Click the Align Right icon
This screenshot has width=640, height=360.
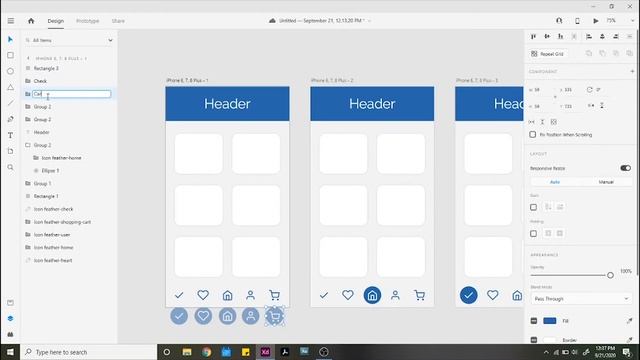tap(616, 36)
